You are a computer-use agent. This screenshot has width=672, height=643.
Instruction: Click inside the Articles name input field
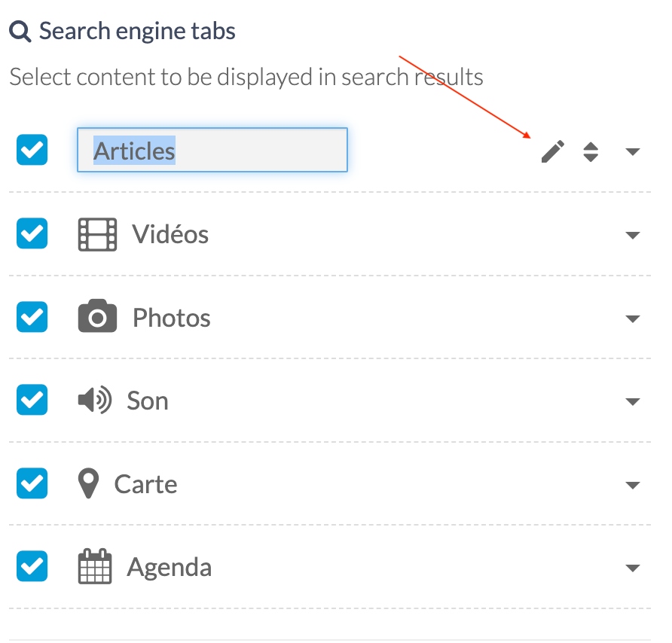pyautogui.click(x=212, y=150)
